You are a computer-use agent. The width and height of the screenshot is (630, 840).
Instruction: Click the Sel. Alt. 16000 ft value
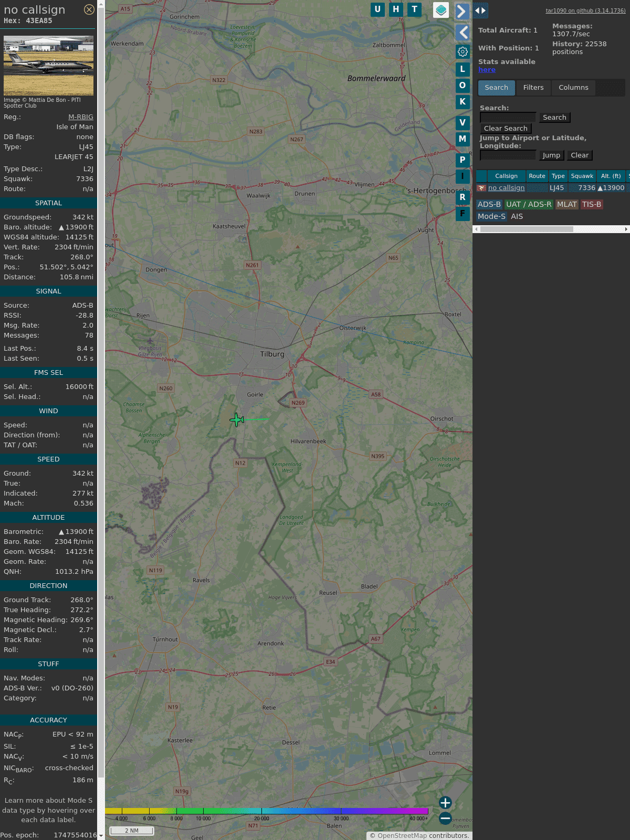[79, 387]
